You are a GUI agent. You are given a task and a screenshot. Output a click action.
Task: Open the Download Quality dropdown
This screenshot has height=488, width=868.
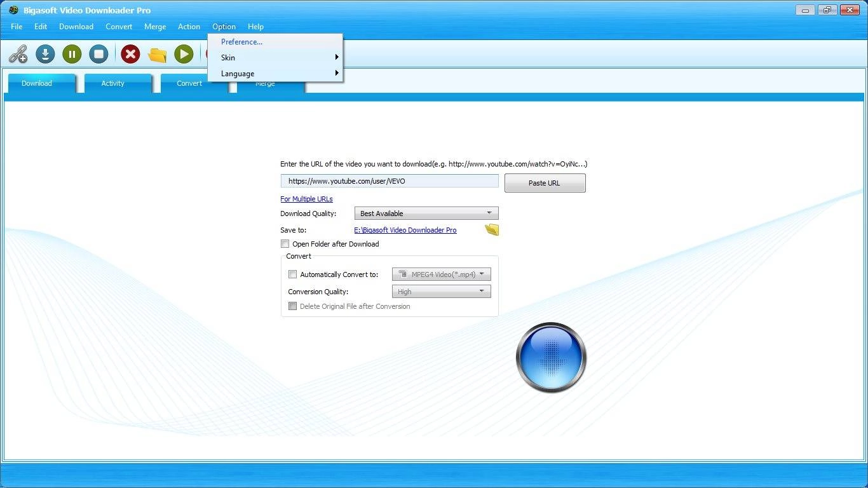(x=426, y=213)
